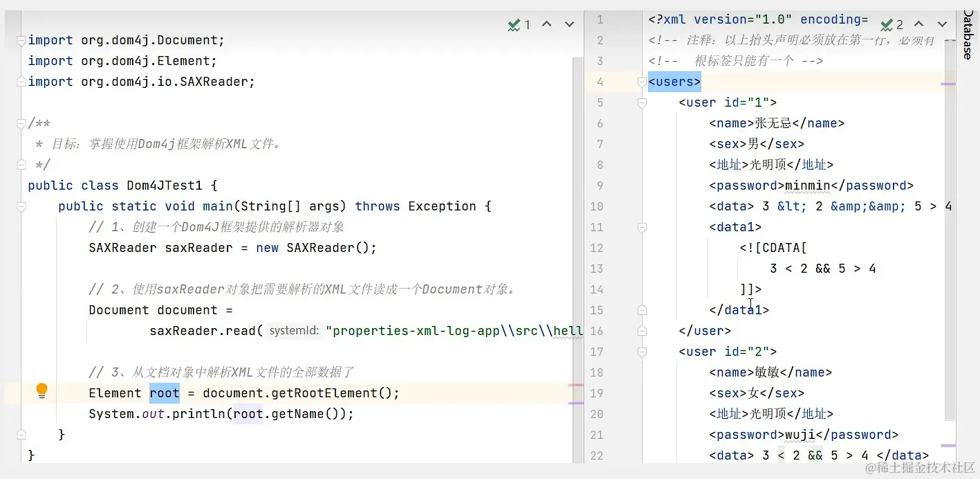
Task: Click 'Document document =' declaration
Action: tap(160, 310)
